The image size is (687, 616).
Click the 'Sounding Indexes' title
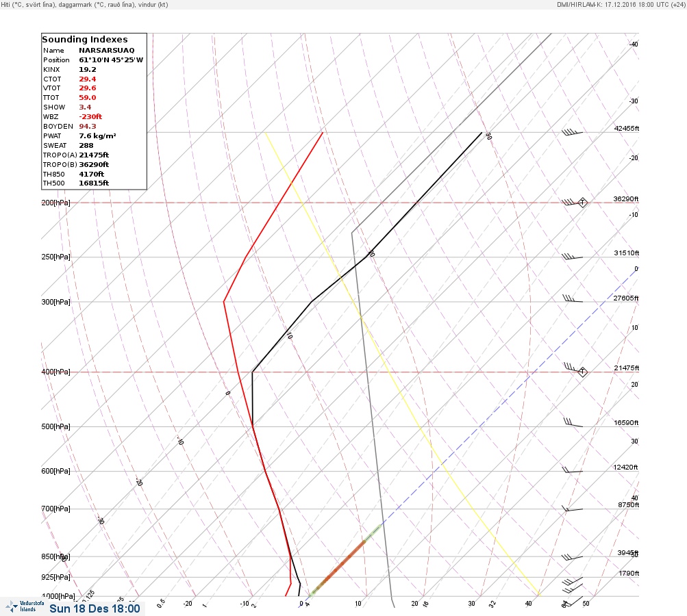coord(84,40)
